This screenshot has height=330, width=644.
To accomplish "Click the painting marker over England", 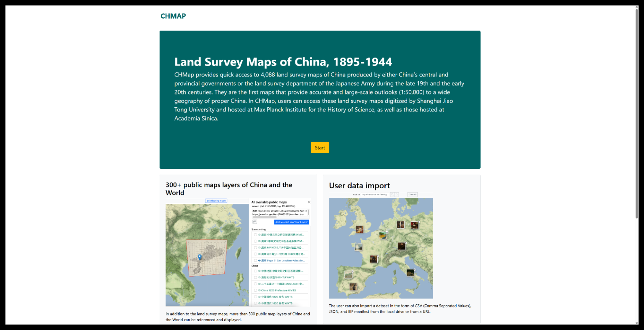I will [359, 229].
